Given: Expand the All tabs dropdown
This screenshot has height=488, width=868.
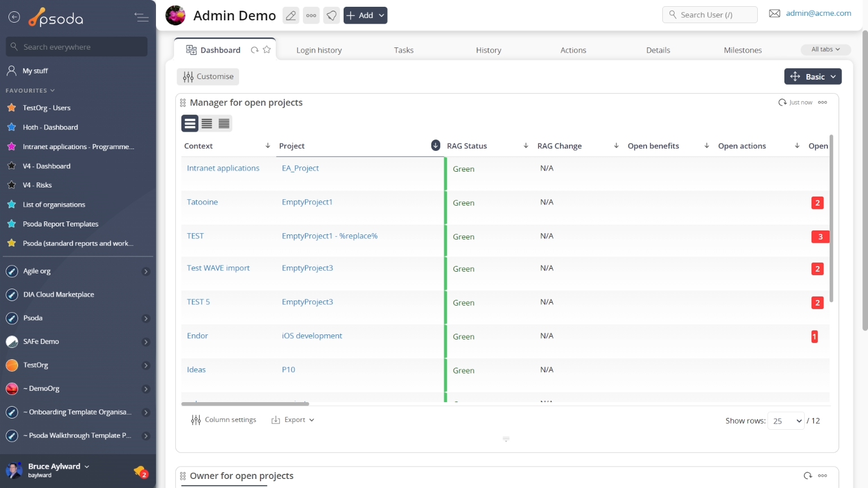Looking at the screenshot, I should click(826, 50).
